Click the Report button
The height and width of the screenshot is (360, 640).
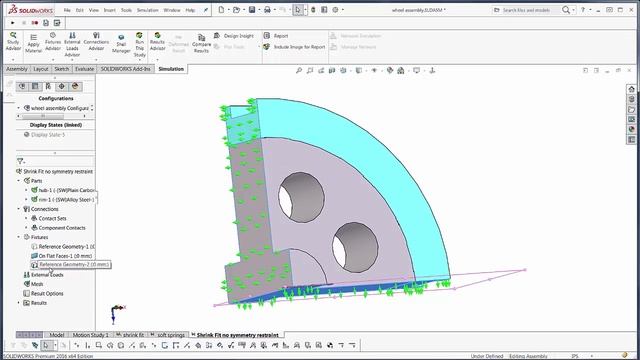(276, 36)
